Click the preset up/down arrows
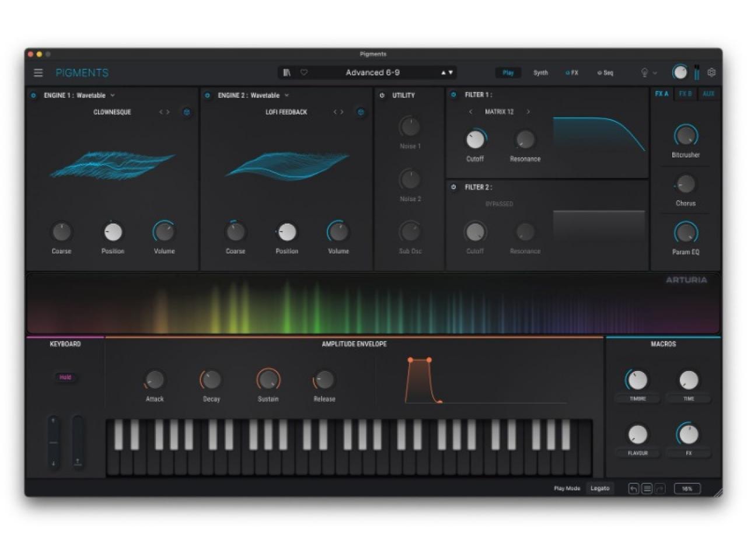The width and height of the screenshot is (747, 560). click(x=447, y=72)
